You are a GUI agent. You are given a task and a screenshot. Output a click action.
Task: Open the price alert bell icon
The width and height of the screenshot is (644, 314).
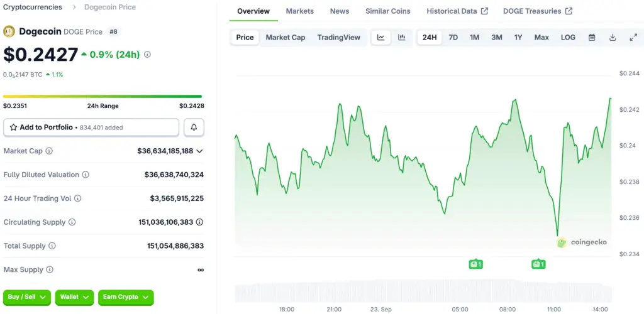194,127
